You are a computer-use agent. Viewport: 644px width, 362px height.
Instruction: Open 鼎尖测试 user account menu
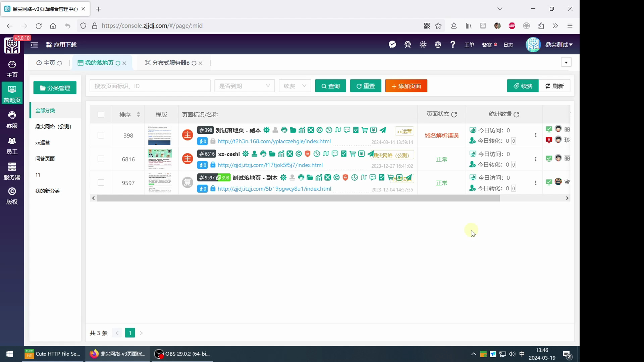coord(558,45)
